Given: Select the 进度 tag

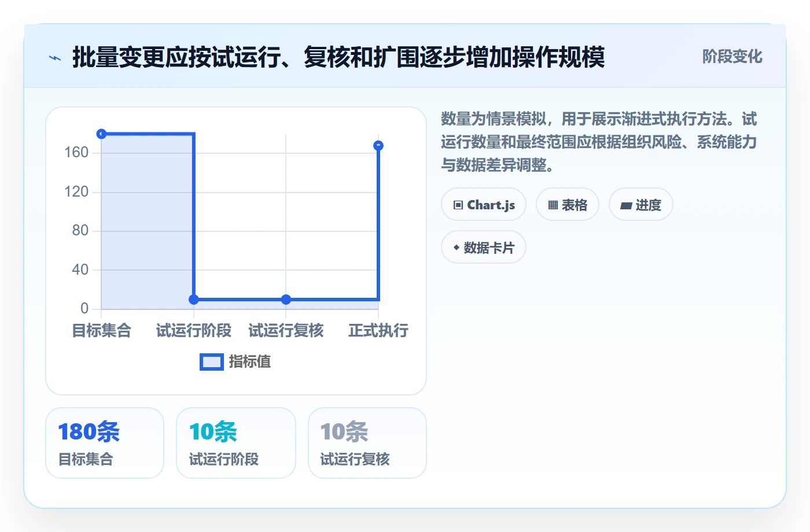Looking at the screenshot, I should click(x=641, y=205).
